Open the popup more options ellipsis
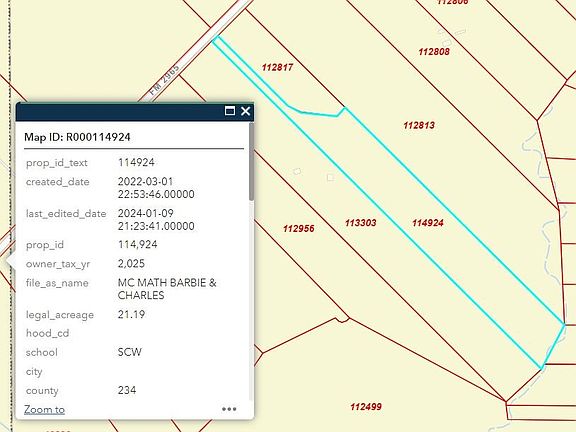The height and width of the screenshot is (432, 576). 229,409
